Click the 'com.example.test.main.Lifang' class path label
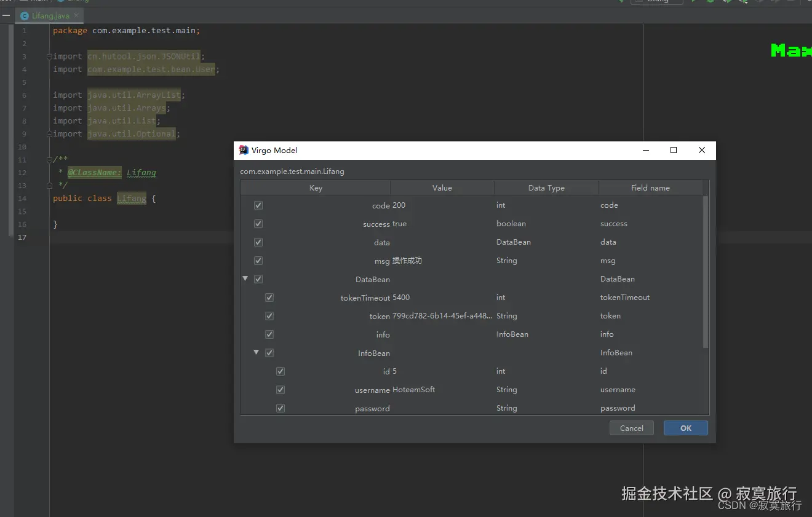Image resolution: width=812 pixels, height=517 pixels. pos(292,172)
